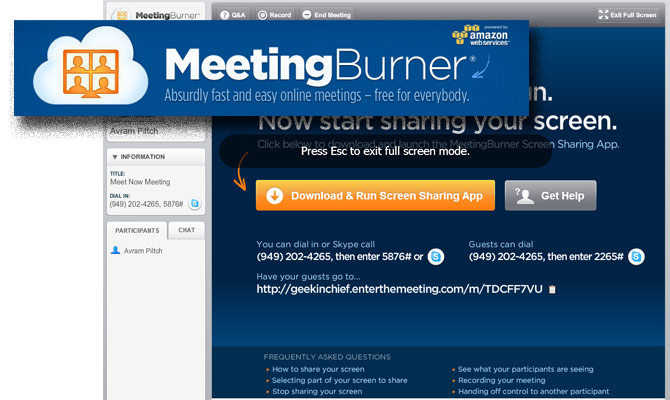Click the Avram Pilch name above Information panel
Screen dimensions: 670x400
coord(134,131)
